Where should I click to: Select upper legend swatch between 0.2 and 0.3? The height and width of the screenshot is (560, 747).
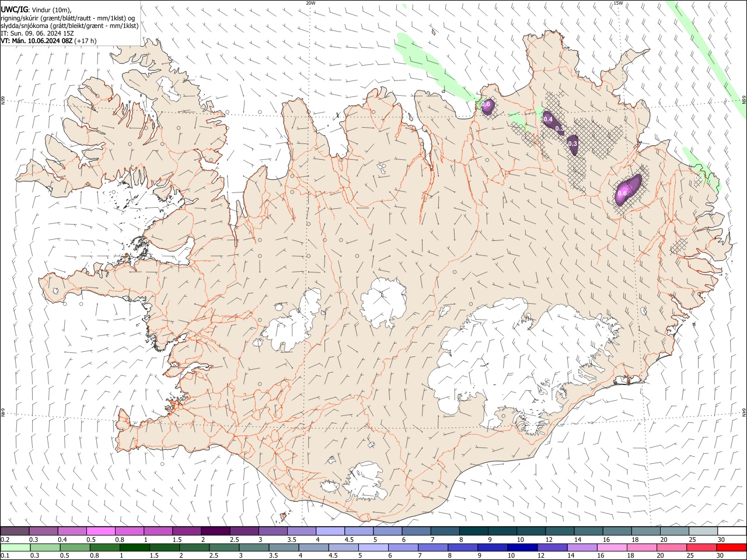coord(15,531)
